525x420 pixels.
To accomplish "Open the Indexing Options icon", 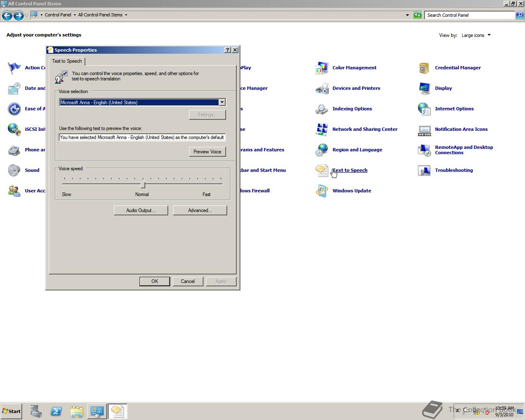I will tap(322, 109).
